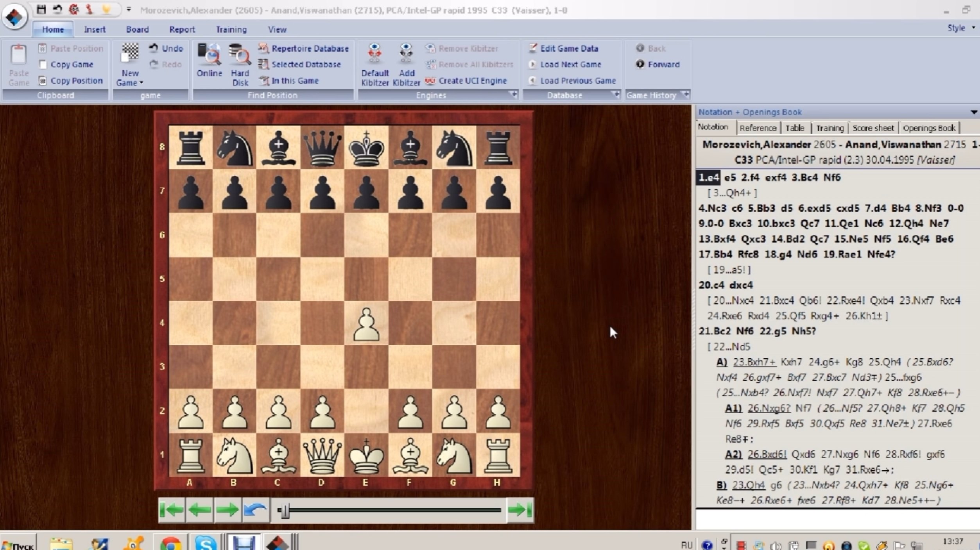Click Copy Position in Clipboard group
This screenshot has width=980, height=550.
(71, 80)
